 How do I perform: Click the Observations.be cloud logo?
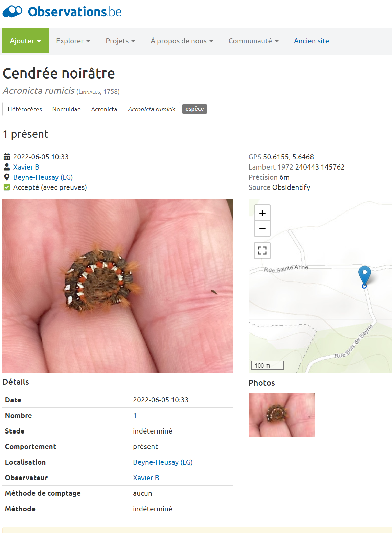13,12
